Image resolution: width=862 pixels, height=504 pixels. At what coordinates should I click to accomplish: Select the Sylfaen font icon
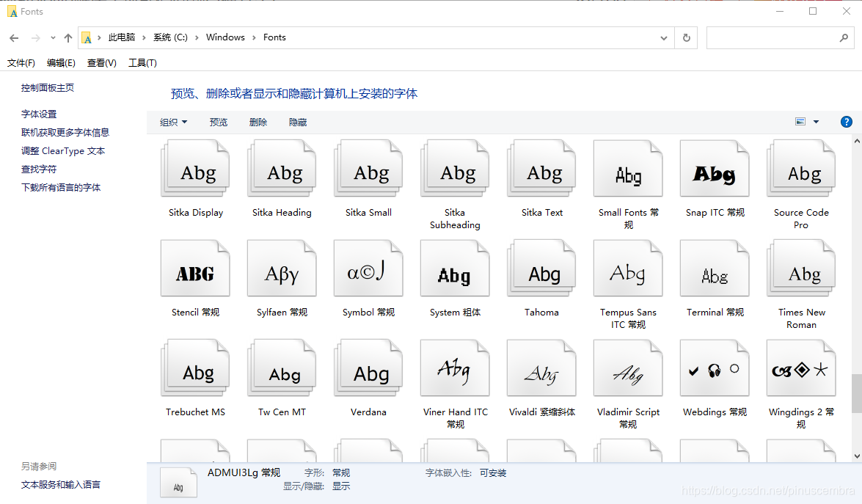click(282, 269)
